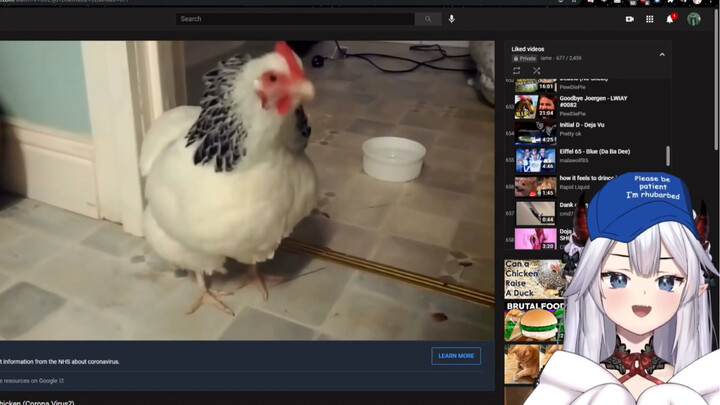Open the BRUTALFOOD burger video thumbnail
Screen dimensions: 720x405
(534, 321)
